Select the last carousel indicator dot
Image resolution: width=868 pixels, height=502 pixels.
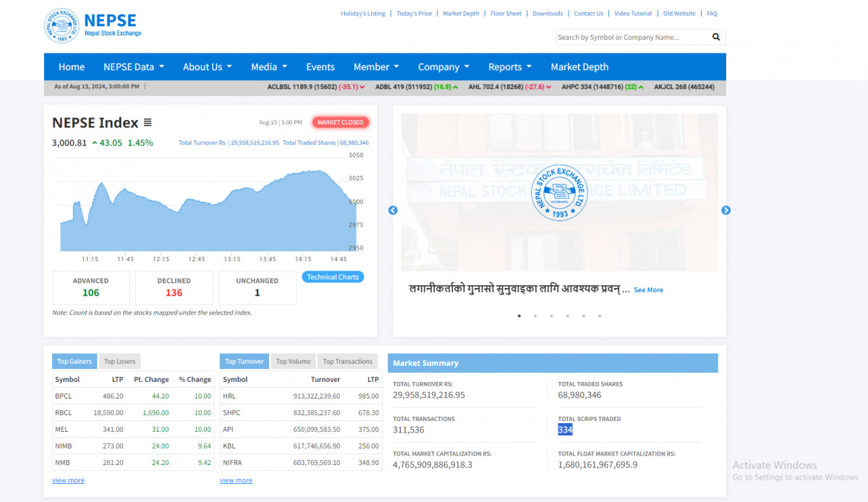(600, 315)
